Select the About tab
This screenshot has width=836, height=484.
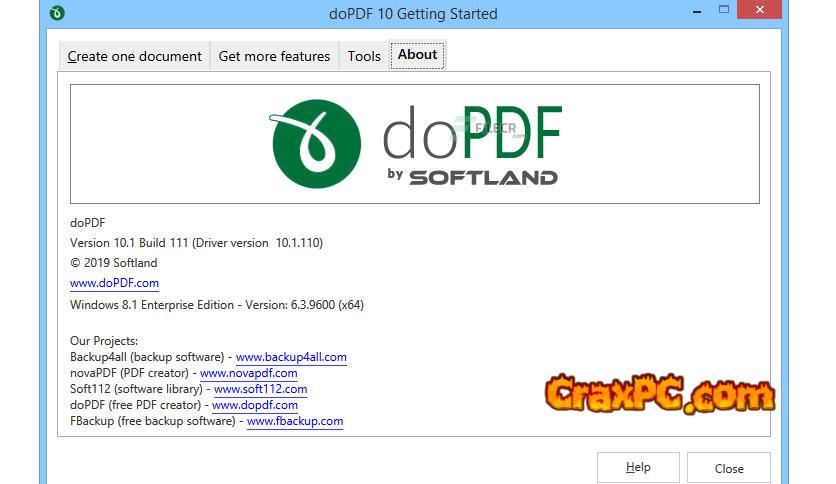click(x=418, y=55)
